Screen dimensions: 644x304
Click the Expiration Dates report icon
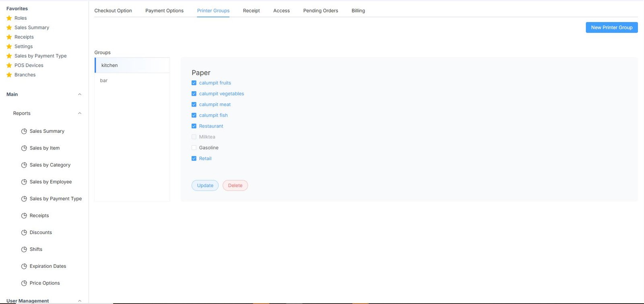point(24,266)
